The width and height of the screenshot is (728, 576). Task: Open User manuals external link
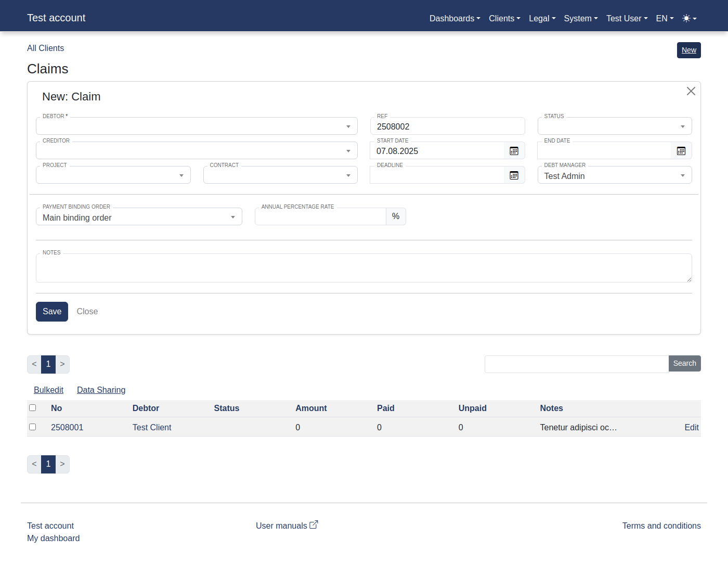tap(287, 526)
